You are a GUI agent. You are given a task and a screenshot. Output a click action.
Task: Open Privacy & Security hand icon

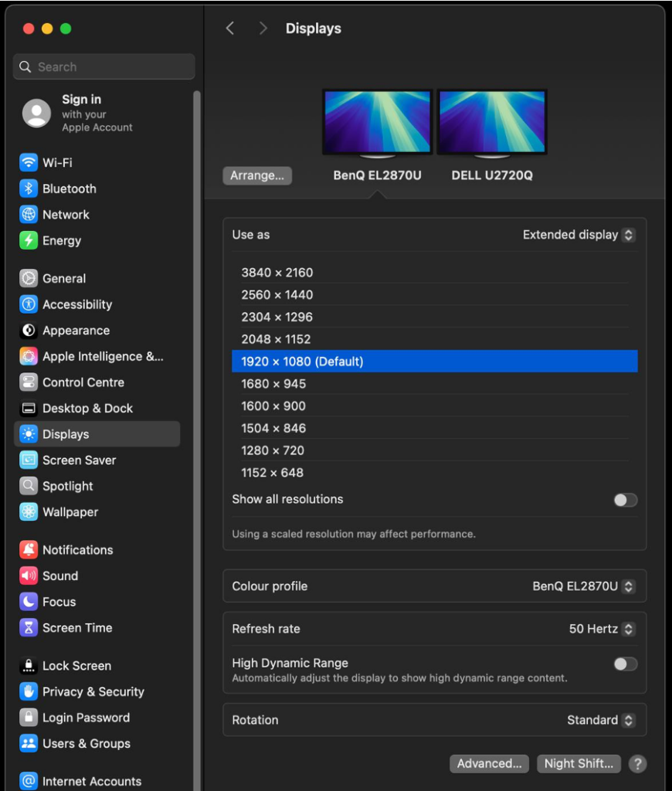click(x=29, y=692)
